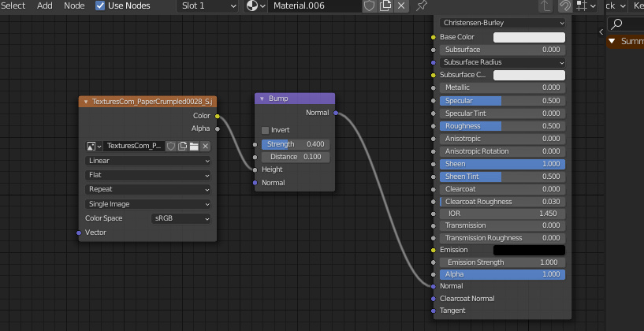Expand the Color Space sRGB dropdown
This screenshot has width=644, height=331.
coord(181,218)
